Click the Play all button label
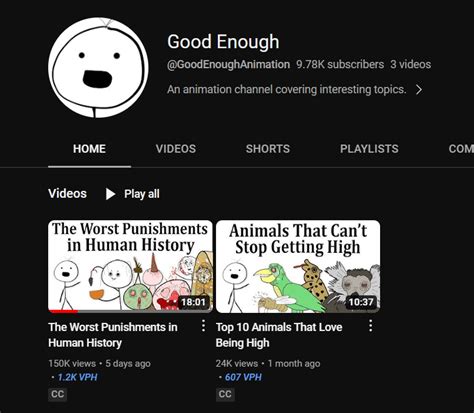Image resolution: width=474 pixels, height=413 pixels. click(142, 194)
